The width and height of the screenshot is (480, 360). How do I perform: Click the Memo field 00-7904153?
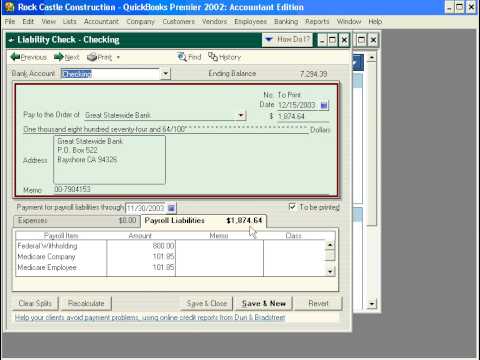click(191, 189)
